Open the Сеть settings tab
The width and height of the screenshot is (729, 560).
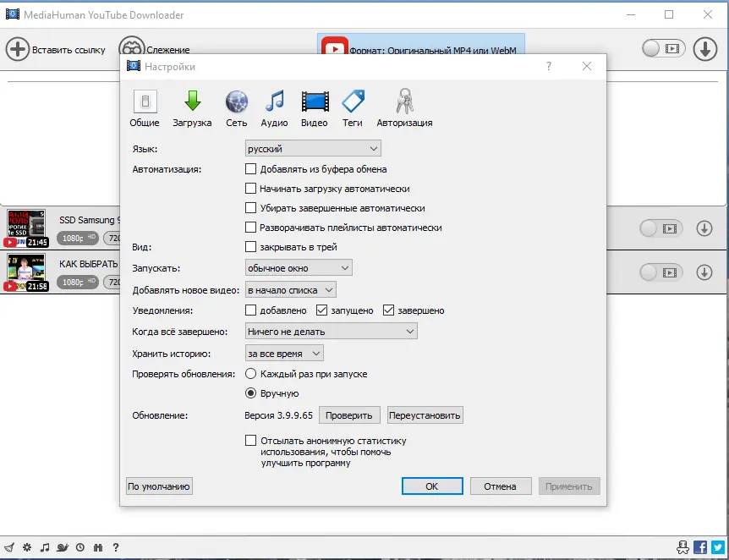237,108
